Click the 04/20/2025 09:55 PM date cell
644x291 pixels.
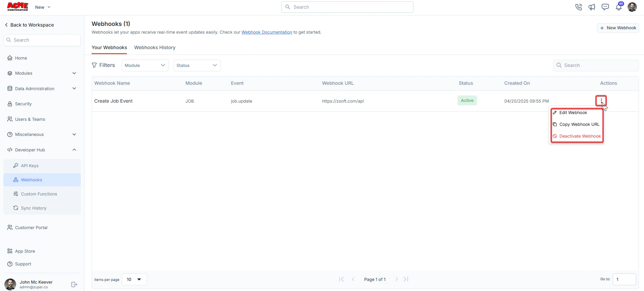pyautogui.click(x=526, y=101)
